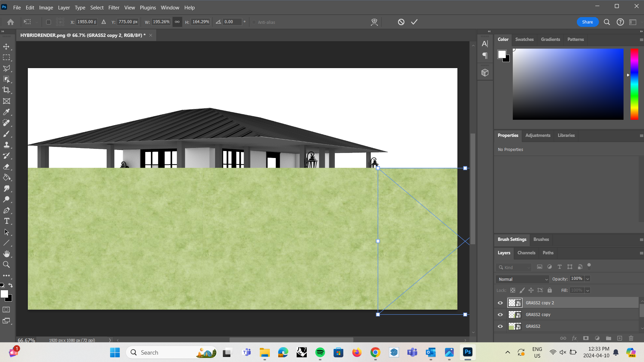This screenshot has width=644, height=362.
Task: Select the Clone Stamp tool
Action: (7, 145)
